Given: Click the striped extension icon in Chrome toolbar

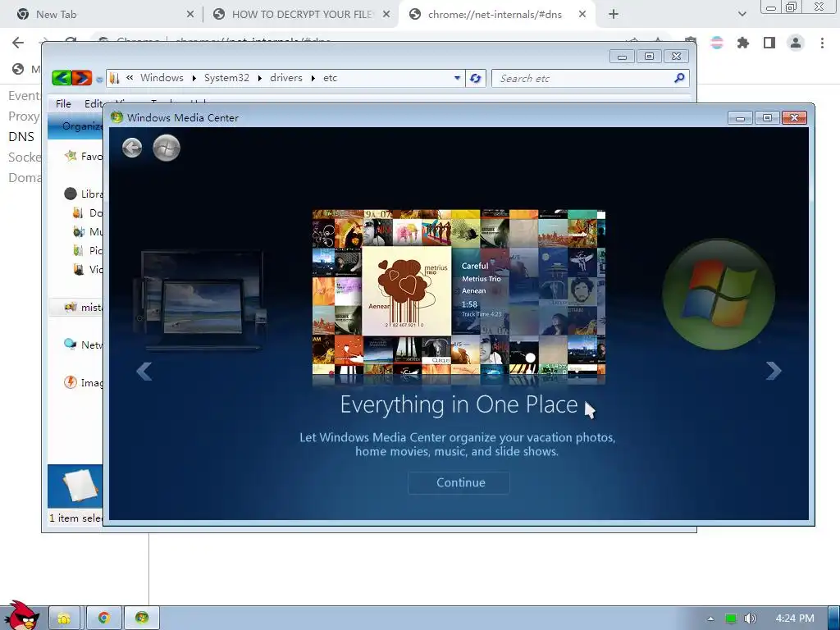Looking at the screenshot, I should pyautogui.click(x=717, y=43).
